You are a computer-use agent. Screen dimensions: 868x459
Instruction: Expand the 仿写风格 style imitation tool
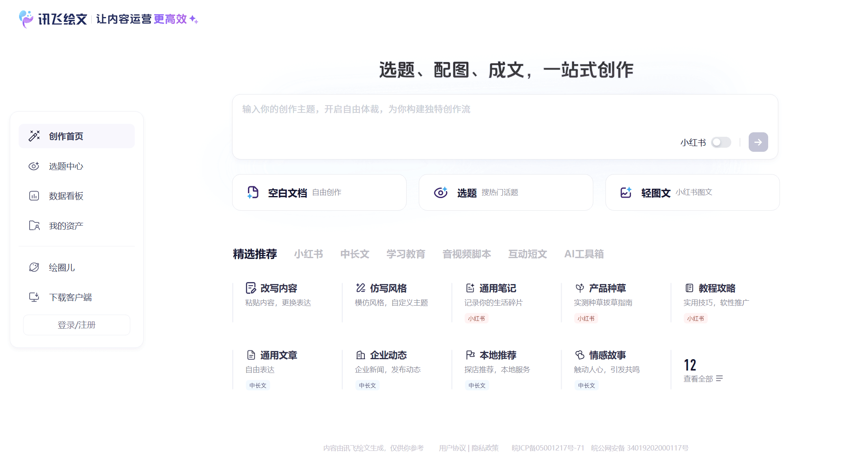point(388,288)
